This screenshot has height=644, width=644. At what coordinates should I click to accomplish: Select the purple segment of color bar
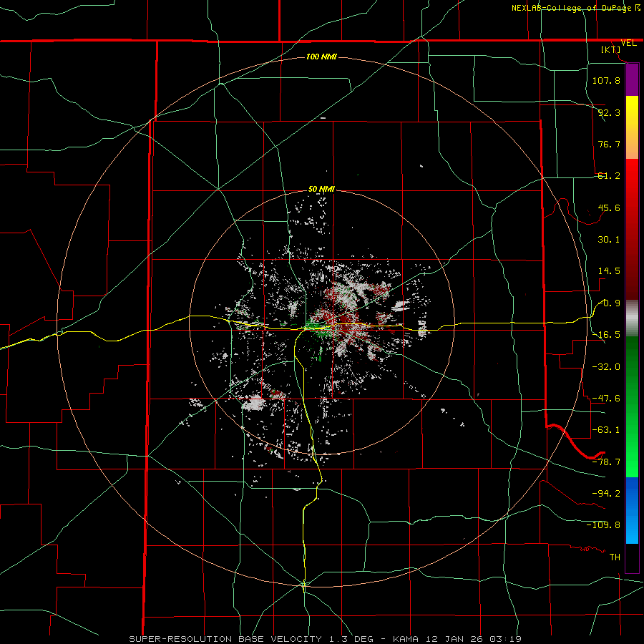(632, 79)
